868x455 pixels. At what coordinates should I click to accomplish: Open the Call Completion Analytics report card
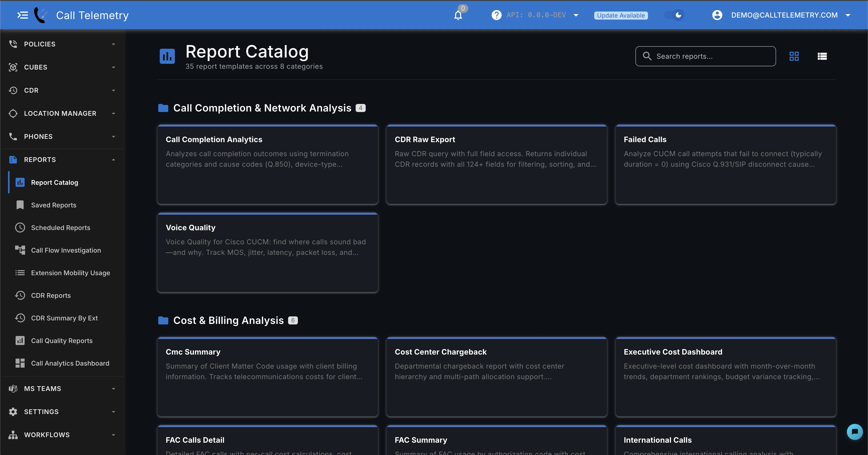[x=267, y=164]
